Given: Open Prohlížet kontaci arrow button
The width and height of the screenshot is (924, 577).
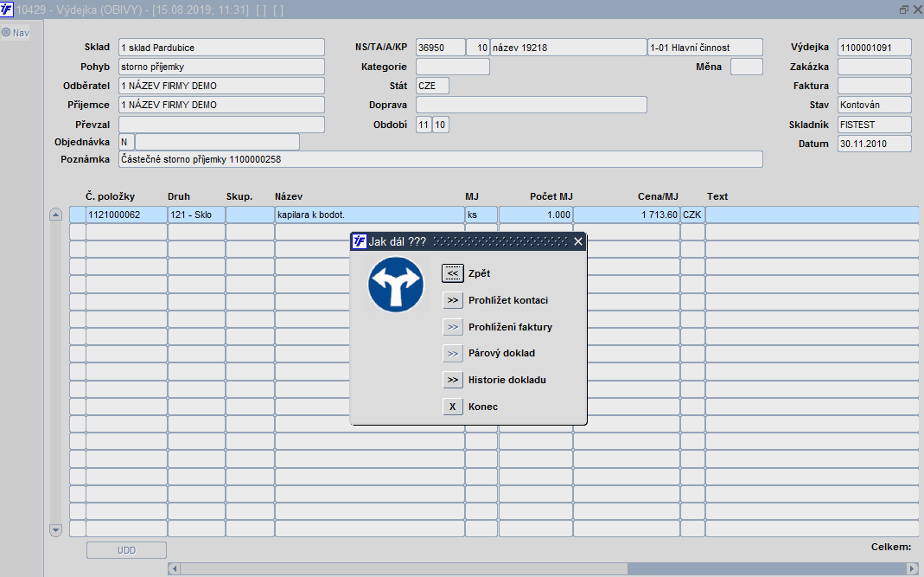Looking at the screenshot, I should (x=453, y=300).
